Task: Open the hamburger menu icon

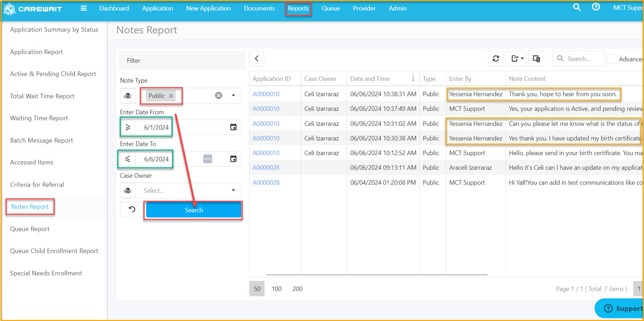Action: coord(84,8)
